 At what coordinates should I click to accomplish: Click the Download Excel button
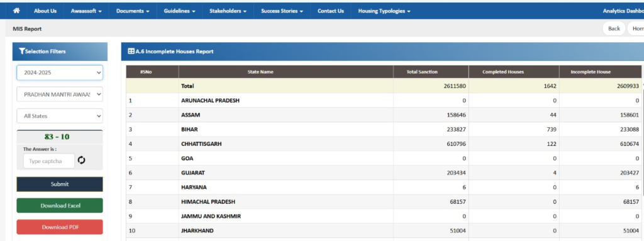click(x=60, y=206)
